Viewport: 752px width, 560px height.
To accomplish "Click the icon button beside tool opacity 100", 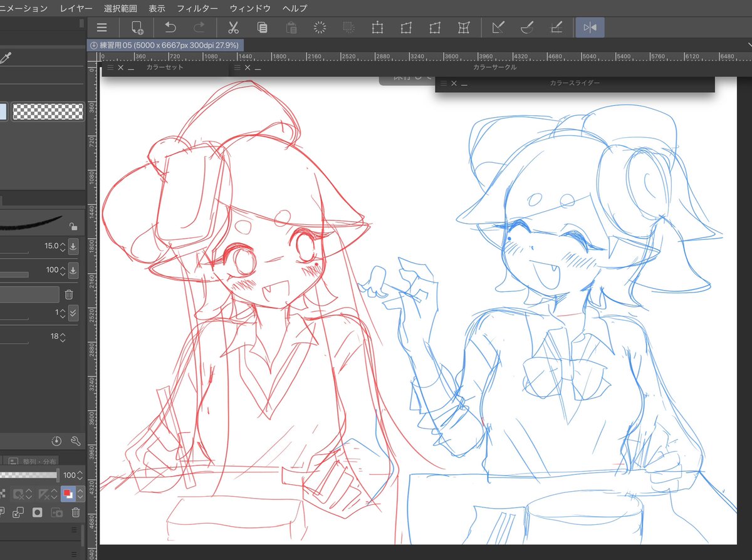I will 73,270.
